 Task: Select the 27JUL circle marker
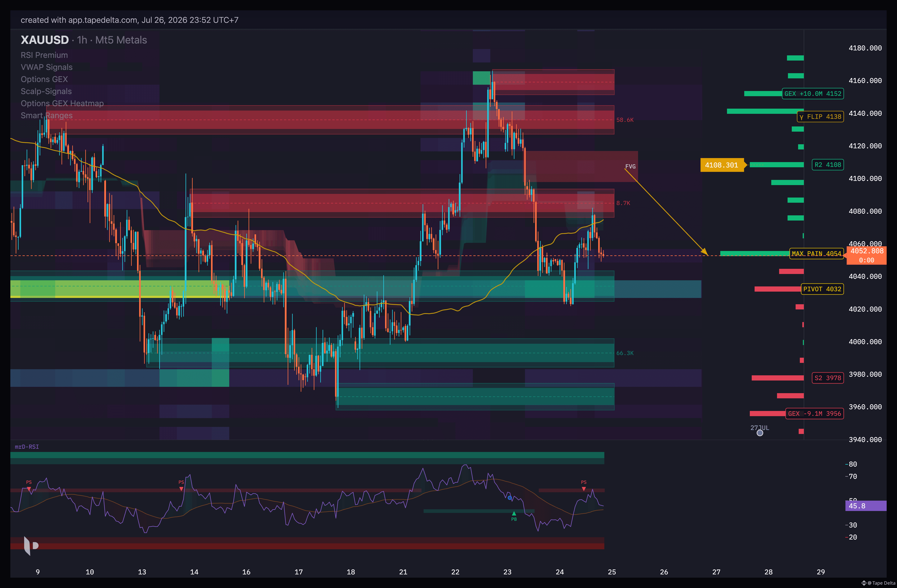760,433
